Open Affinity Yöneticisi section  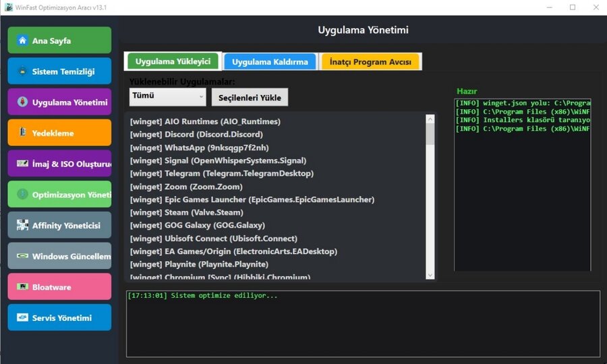[59, 225]
